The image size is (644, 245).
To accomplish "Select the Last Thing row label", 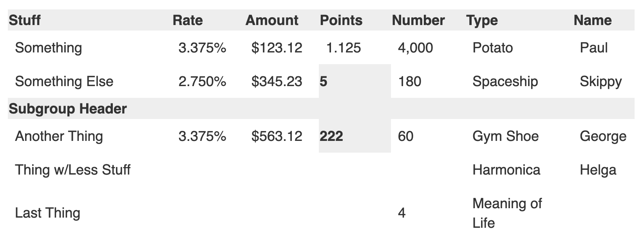I will [48, 213].
